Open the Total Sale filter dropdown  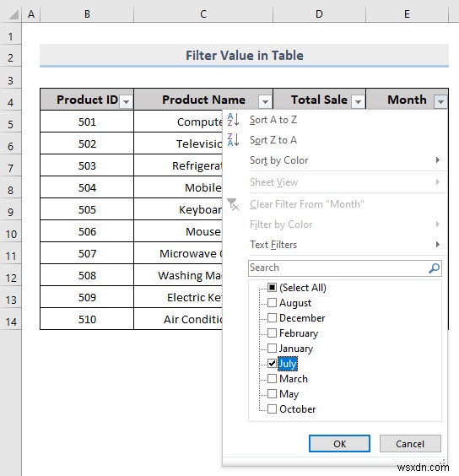pyautogui.click(x=358, y=101)
